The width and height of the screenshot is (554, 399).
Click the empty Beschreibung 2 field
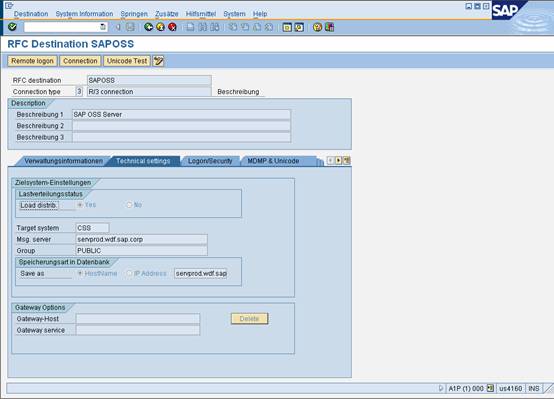[x=181, y=126]
